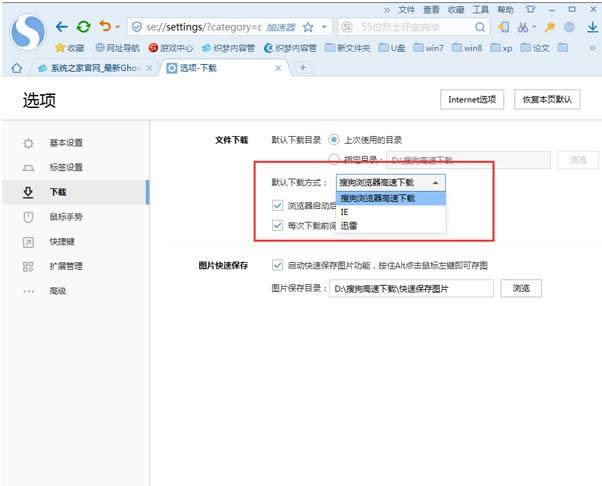Click the browser back arrow
Screen dimensions: 602x486
62,26
